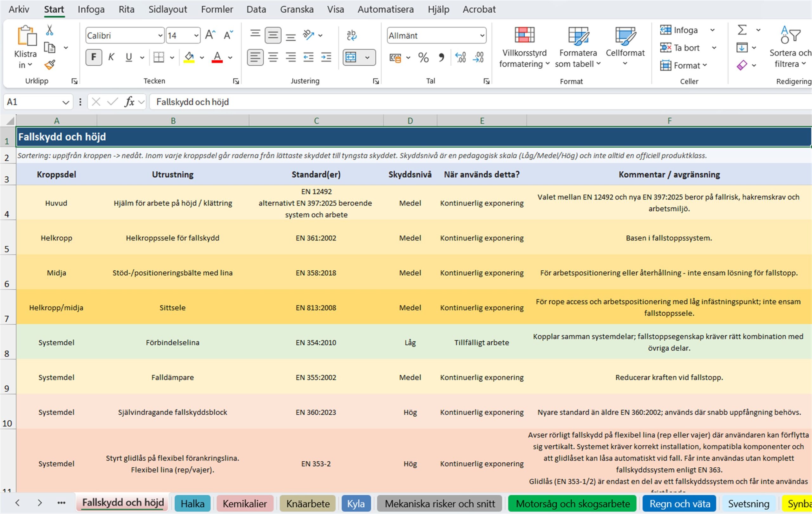Image resolution: width=812 pixels, height=514 pixels.
Task: Click the Cut scissors icon
Action: click(49, 30)
